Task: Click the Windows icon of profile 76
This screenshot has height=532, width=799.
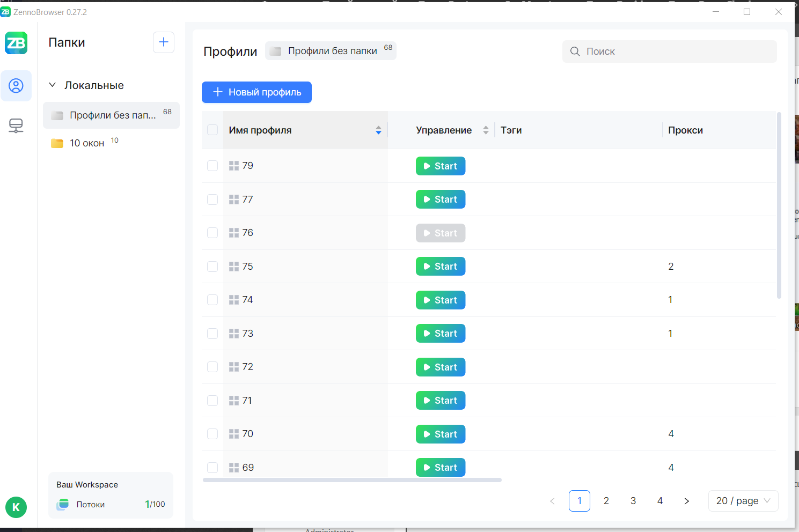Action: (x=234, y=233)
